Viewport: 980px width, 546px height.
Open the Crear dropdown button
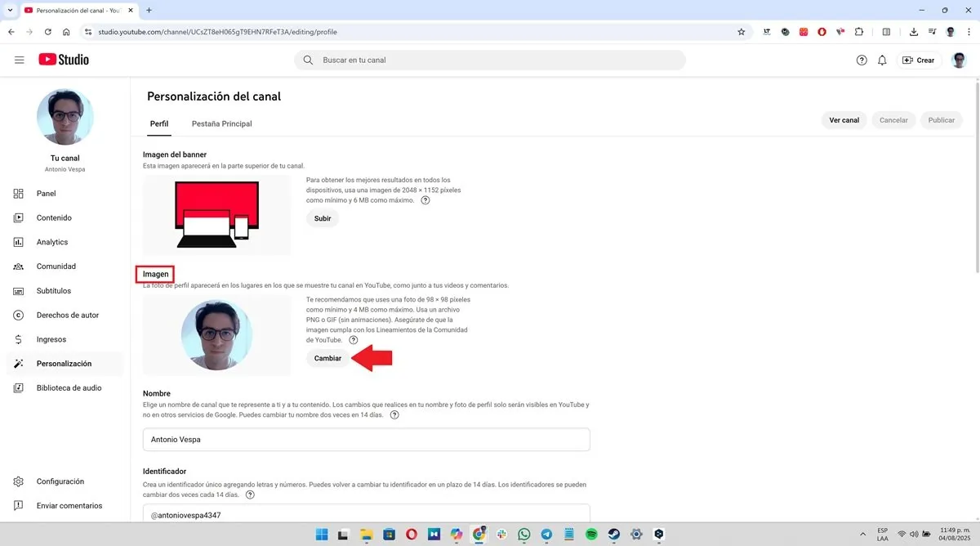coord(919,60)
